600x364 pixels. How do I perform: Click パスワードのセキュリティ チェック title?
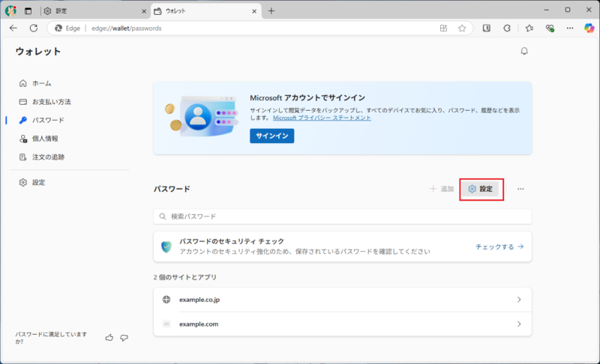[232, 241]
